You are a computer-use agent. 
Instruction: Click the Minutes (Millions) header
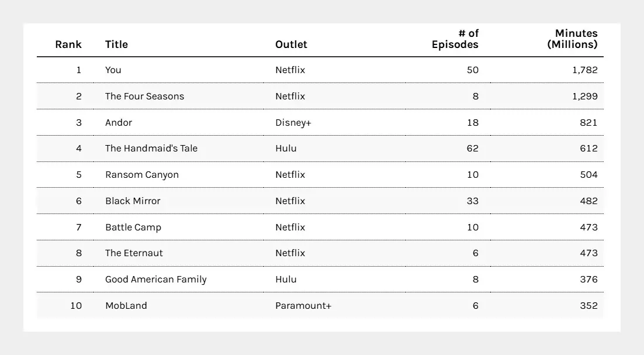(x=572, y=39)
